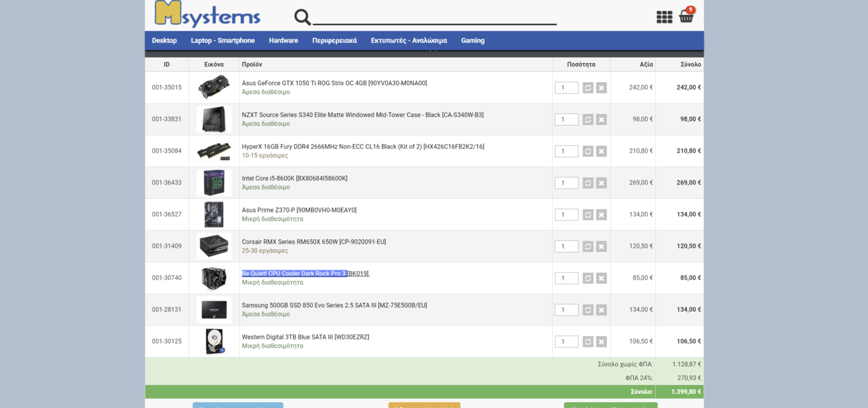Click product ID 001-35015
The width and height of the screenshot is (868, 408).
click(167, 88)
